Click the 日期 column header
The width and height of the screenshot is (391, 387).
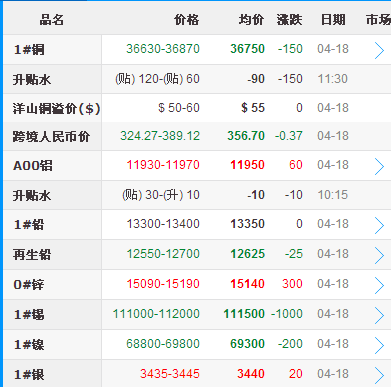[333, 20]
